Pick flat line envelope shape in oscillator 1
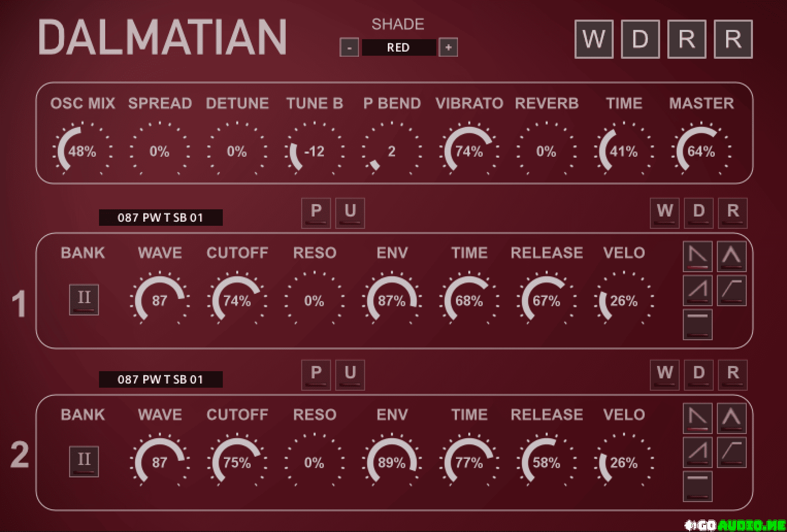Image resolution: width=787 pixels, height=532 pixels. pyautogui.click(x=697, y=324)
